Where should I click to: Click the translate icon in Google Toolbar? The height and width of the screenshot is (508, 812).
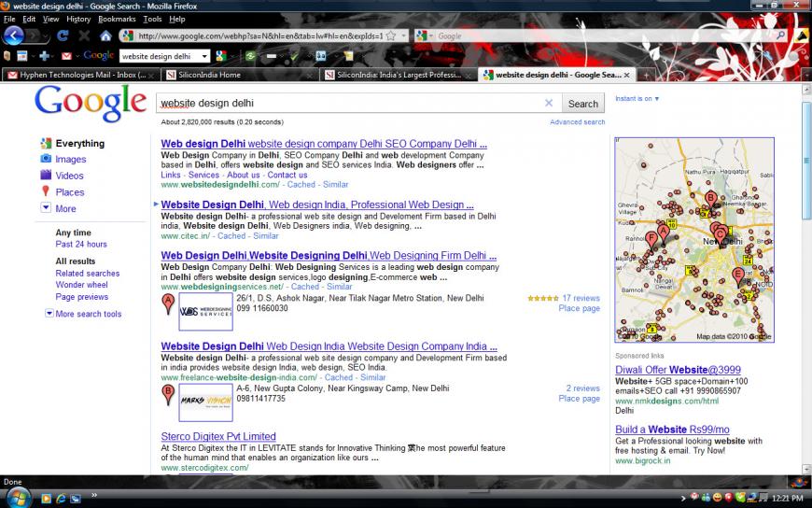pyautogui.click(x=321, y=56)
